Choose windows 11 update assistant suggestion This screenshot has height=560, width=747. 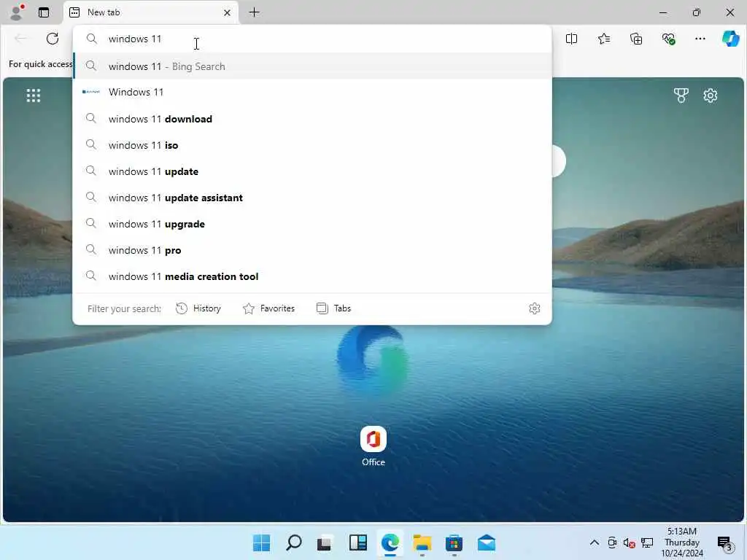point(312,198)
